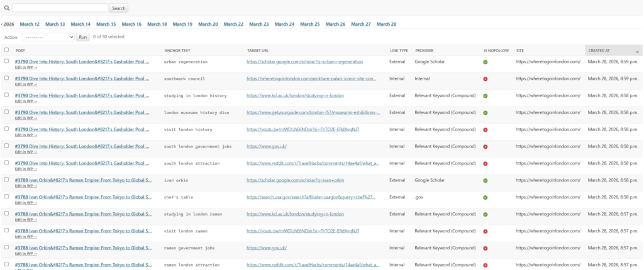Sort by the Anchor Text column header
This screenshot has height=270, width=644.
tap(177, 51)
